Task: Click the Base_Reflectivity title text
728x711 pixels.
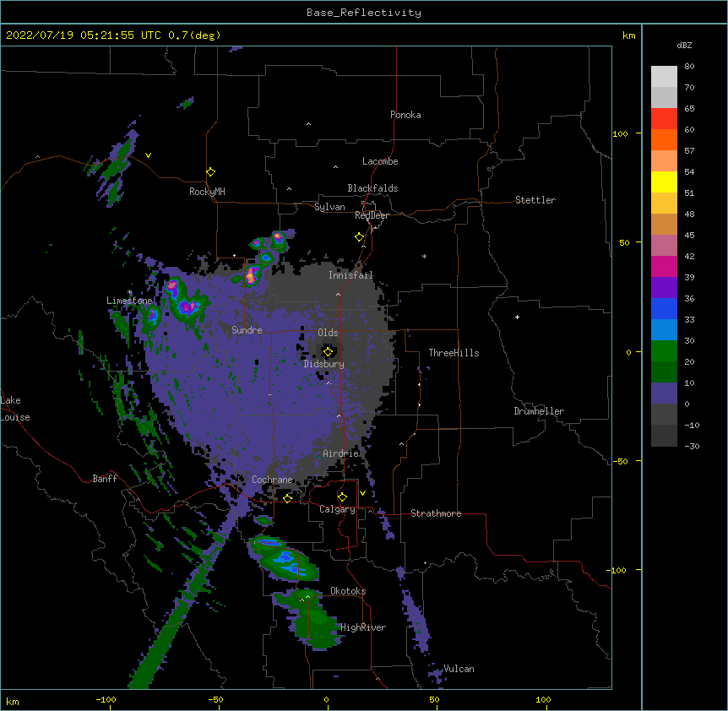Action: 364,13
